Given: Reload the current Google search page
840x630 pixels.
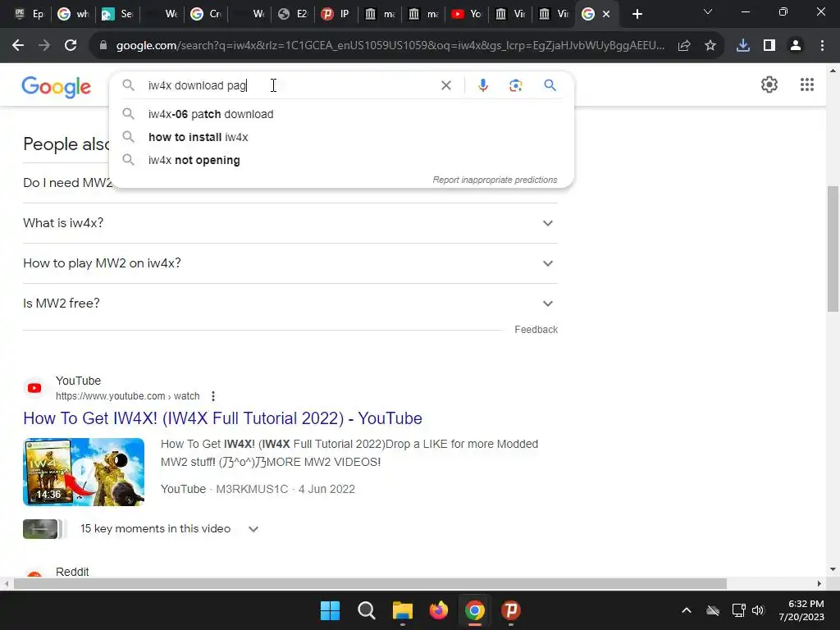Looking at the screenshot, I should coord(71,46).
